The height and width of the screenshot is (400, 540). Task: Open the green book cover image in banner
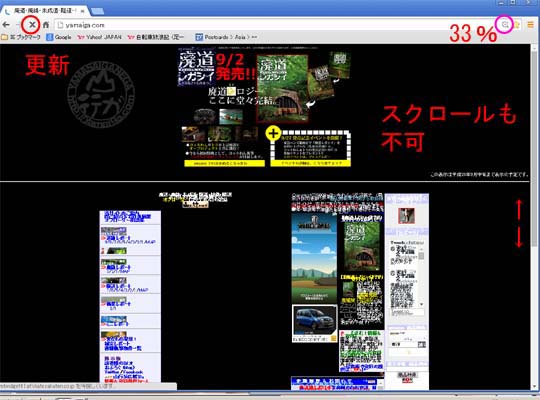282,89
